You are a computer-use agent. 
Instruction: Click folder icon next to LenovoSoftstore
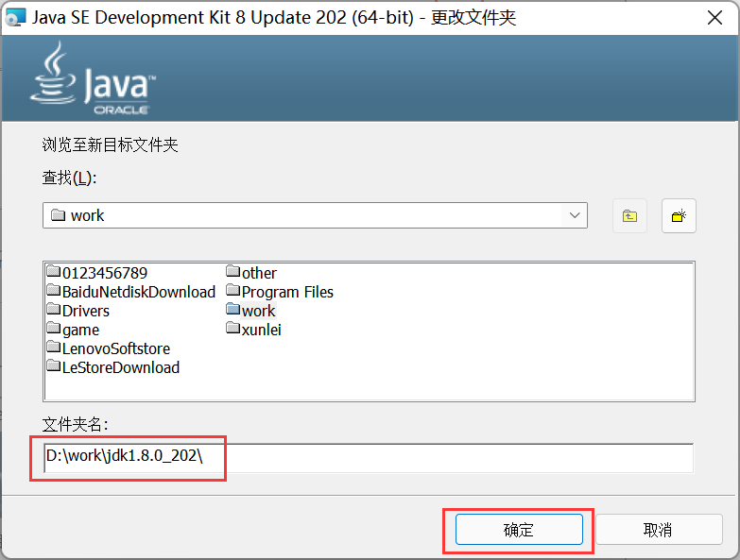[x=54, y=347]
